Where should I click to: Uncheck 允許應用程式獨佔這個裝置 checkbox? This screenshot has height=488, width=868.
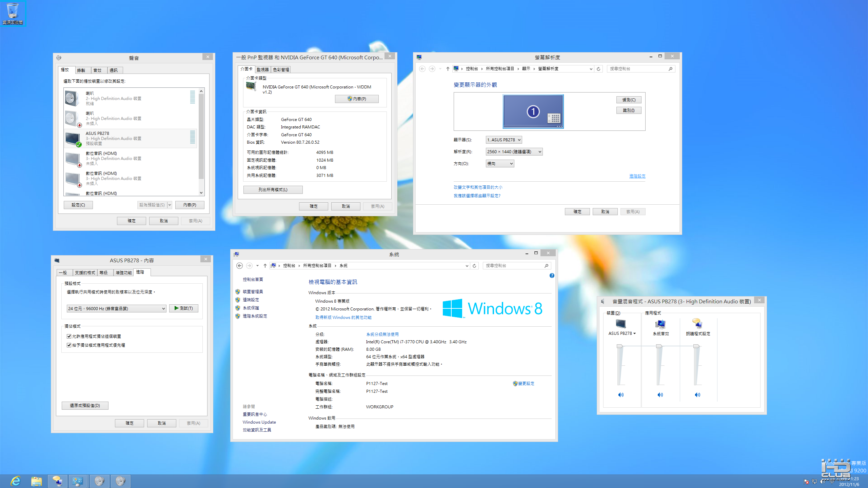coord(69,337)
